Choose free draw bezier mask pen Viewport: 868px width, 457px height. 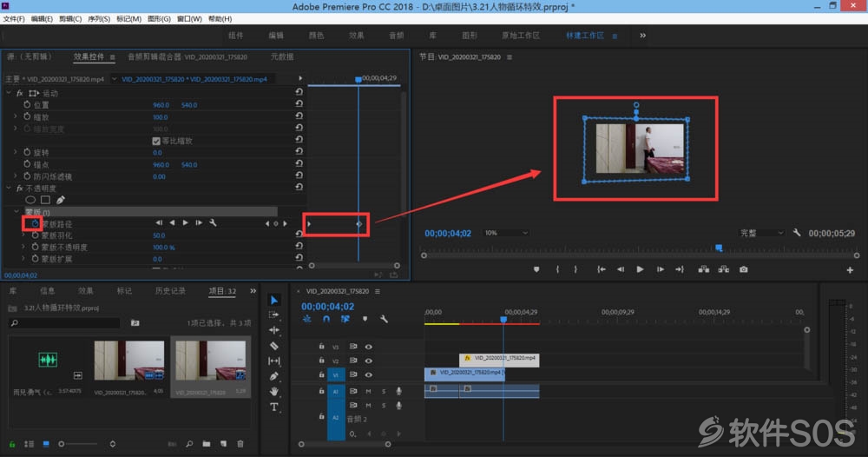[x=61, y=200]
